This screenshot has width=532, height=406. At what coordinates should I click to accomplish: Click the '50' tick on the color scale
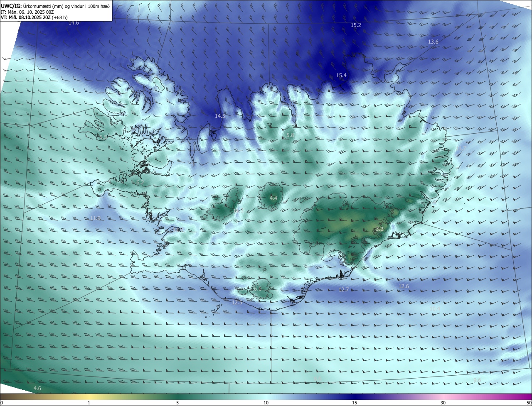coord(529,403)
